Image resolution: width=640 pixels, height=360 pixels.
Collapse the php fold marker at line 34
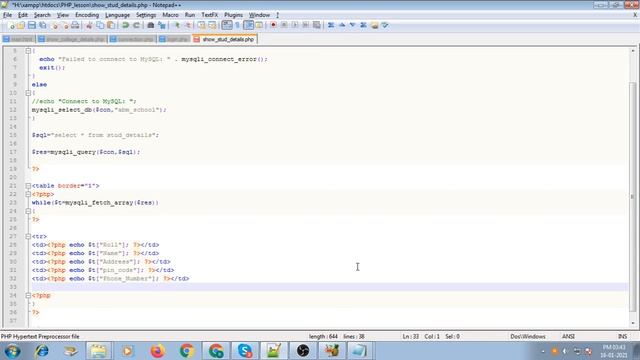[28, 296]
